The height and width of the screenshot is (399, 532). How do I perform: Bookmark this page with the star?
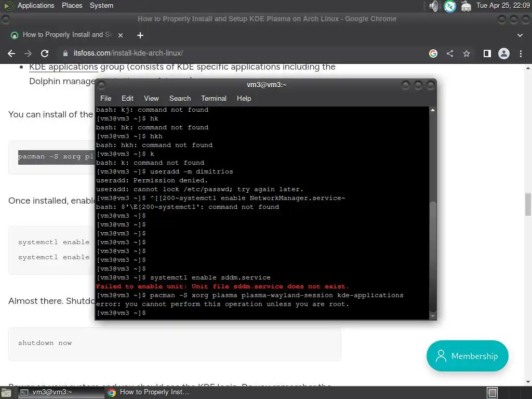[467, 54]
